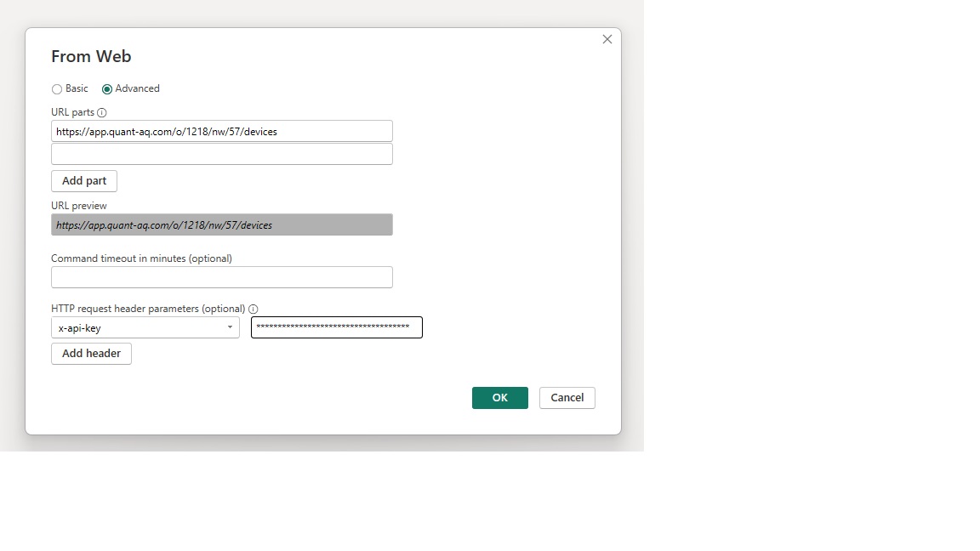Click the From Web dialog title
The height and width of the screenshot is (551, 980).
pos(91,57)
